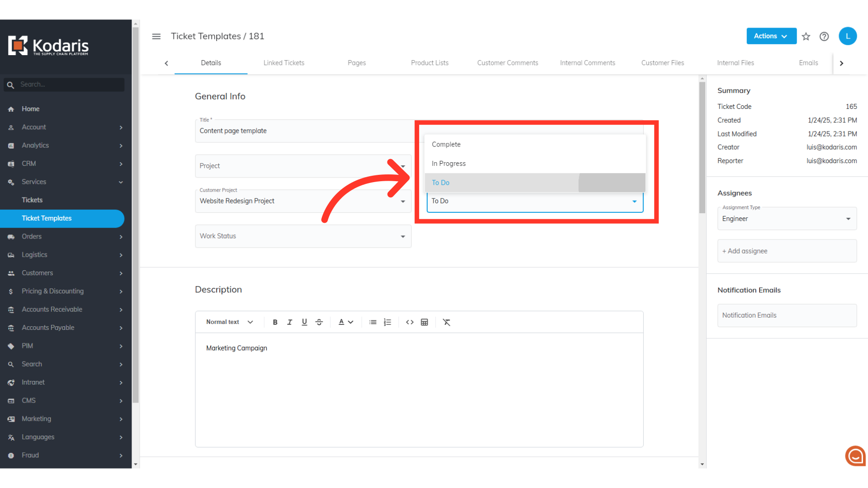This screenshot has height=488, width=868.
Task: Select In Progress status option
Action: point(448,164)
